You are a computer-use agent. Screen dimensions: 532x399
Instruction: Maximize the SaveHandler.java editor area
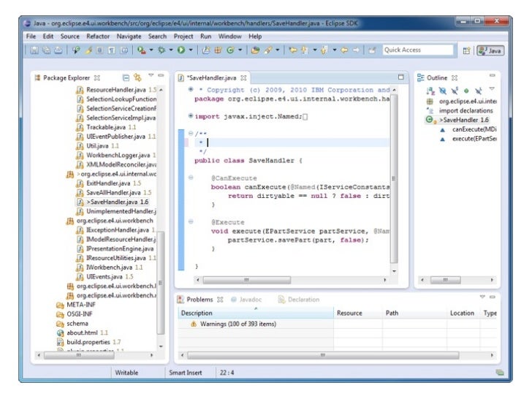point(400,77)
